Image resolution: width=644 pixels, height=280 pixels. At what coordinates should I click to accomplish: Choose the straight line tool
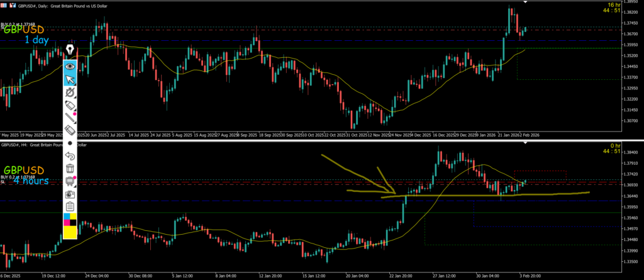pyautogui.click(x=70, y=117)
